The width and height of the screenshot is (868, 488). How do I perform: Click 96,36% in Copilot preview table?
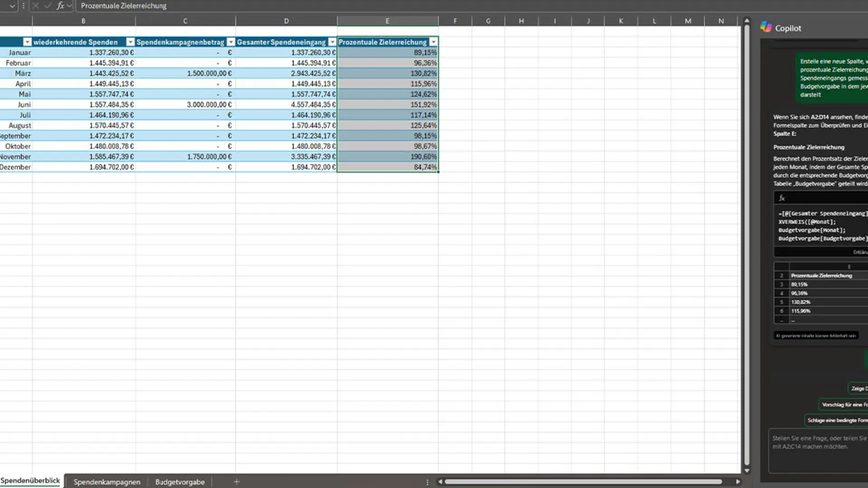799,293
